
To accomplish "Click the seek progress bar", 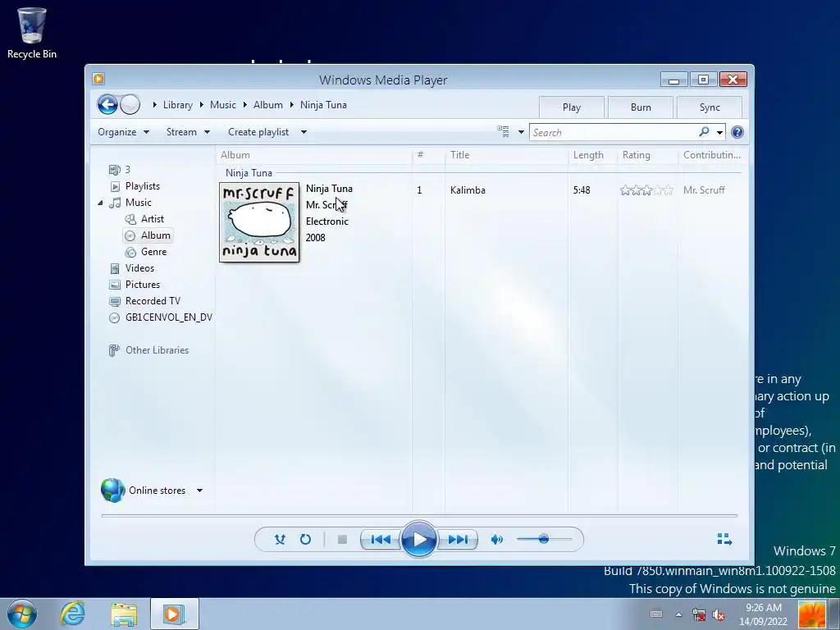I will (x=419, y=515).
